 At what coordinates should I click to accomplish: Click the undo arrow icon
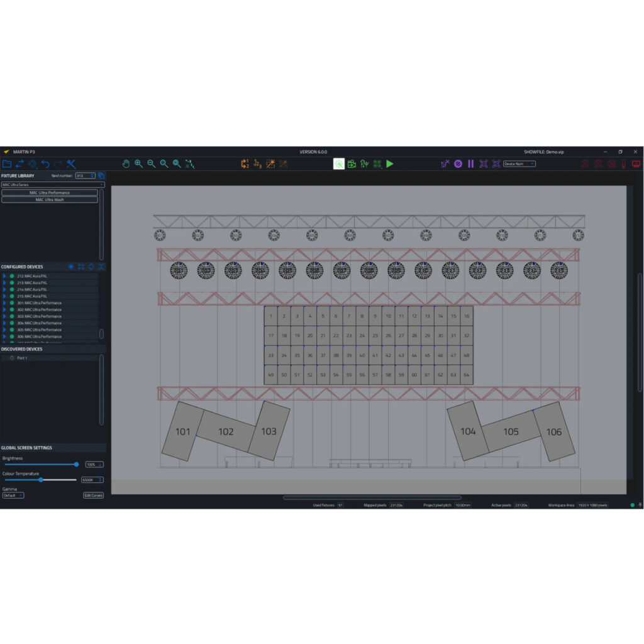(x=45, y=164)
